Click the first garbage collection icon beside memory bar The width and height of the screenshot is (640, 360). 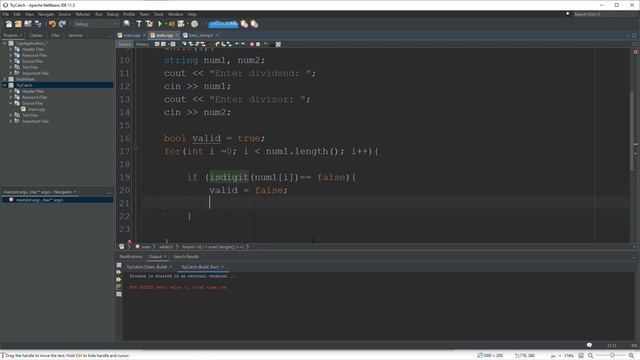pos(244,24)
